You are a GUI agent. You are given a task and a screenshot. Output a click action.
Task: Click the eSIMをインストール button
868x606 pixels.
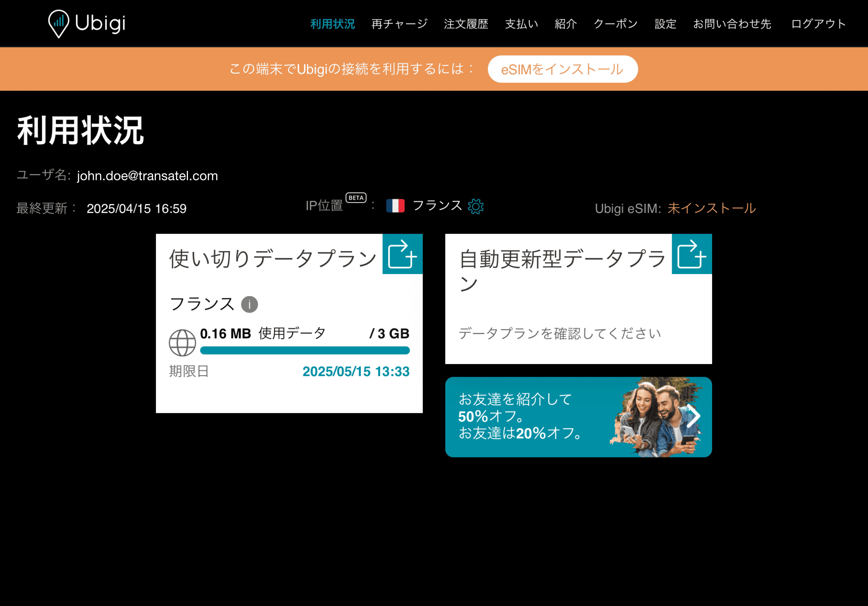(x=563, y=69)
